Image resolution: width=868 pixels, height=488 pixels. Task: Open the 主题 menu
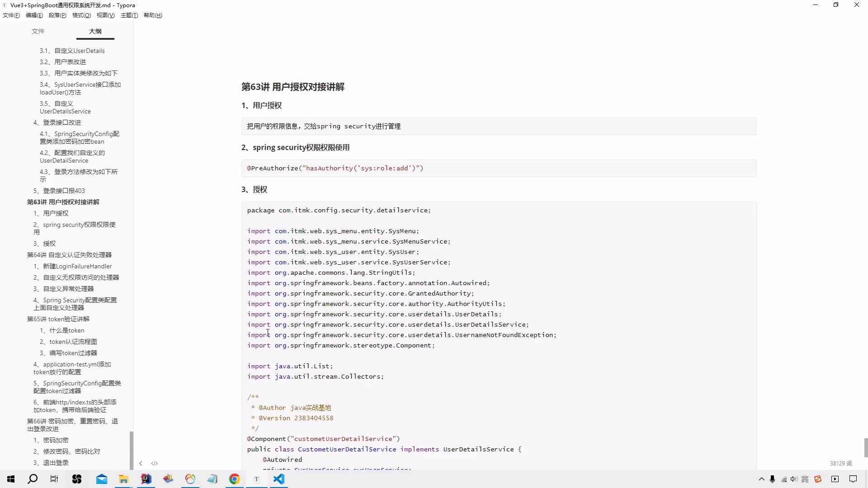(x=129, y=15)
